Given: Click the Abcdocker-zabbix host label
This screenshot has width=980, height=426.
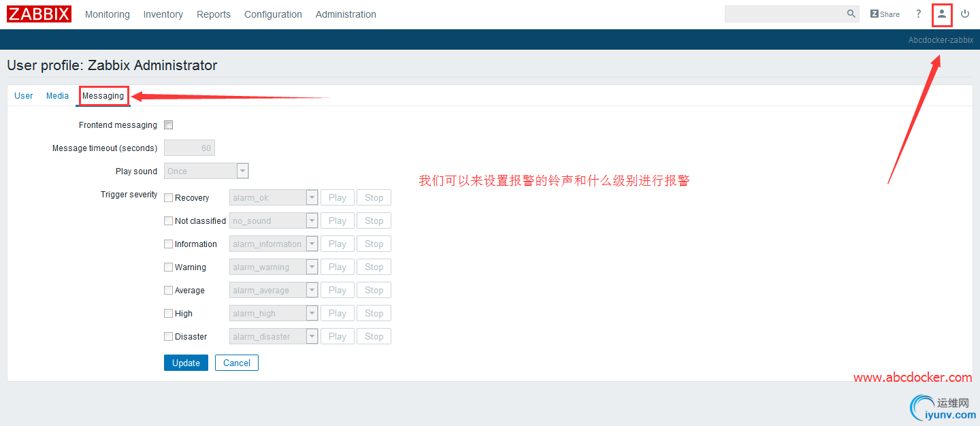Looking at the screenshot, I should click(940, 39).
